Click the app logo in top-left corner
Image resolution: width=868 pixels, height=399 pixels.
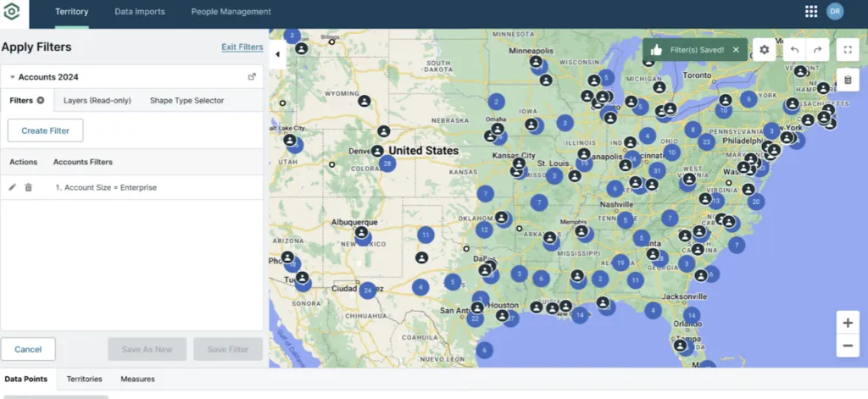point(12,12)
